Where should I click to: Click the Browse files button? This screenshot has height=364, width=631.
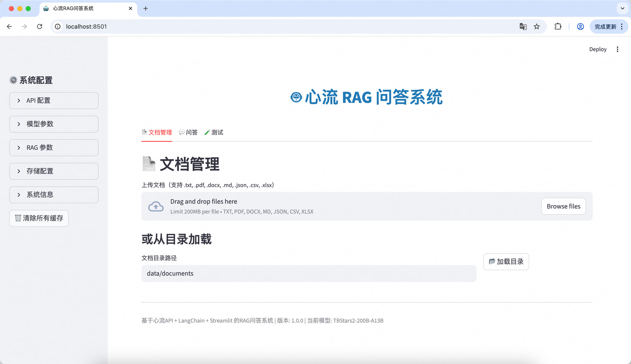(x=563, y=206)
